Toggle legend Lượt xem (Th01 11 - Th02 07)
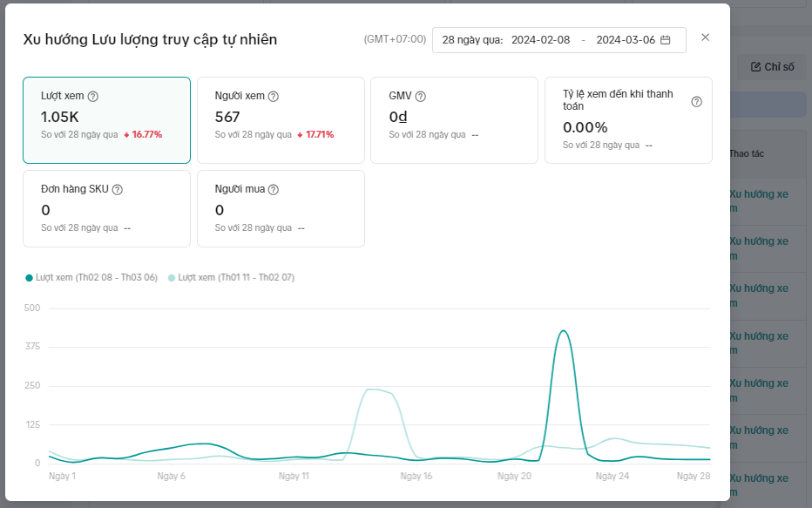 [x=231, y=278]
